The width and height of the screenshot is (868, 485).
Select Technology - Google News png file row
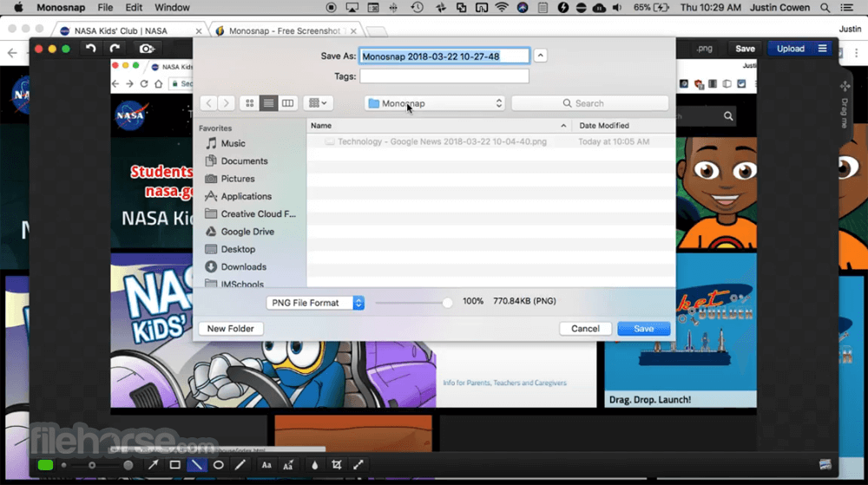pyautogui.click(x=491, y=141)
